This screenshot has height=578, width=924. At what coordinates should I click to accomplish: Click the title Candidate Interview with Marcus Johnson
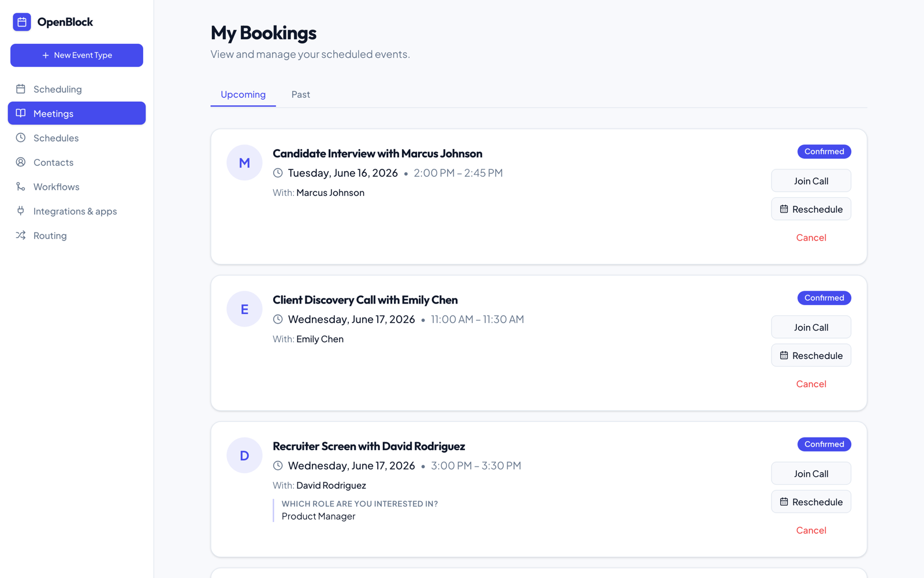pos(377,153)
